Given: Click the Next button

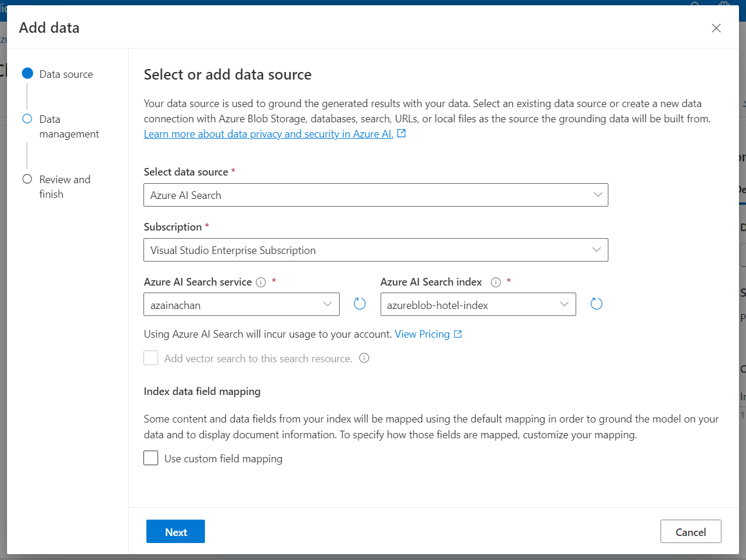Looking at the screenshot, I should coord(176,531).
